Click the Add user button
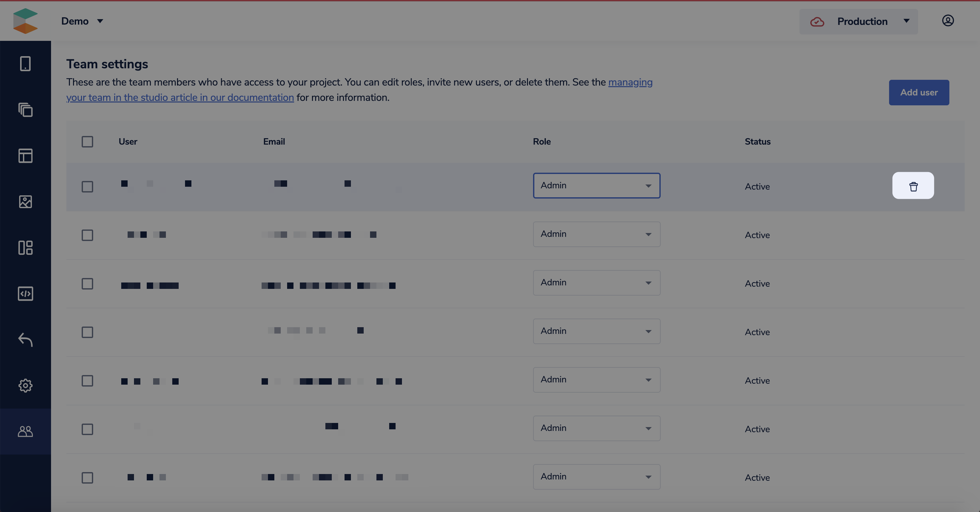This screenshot has height=512, width=980. pyautogui.click(x=919, y=93)
